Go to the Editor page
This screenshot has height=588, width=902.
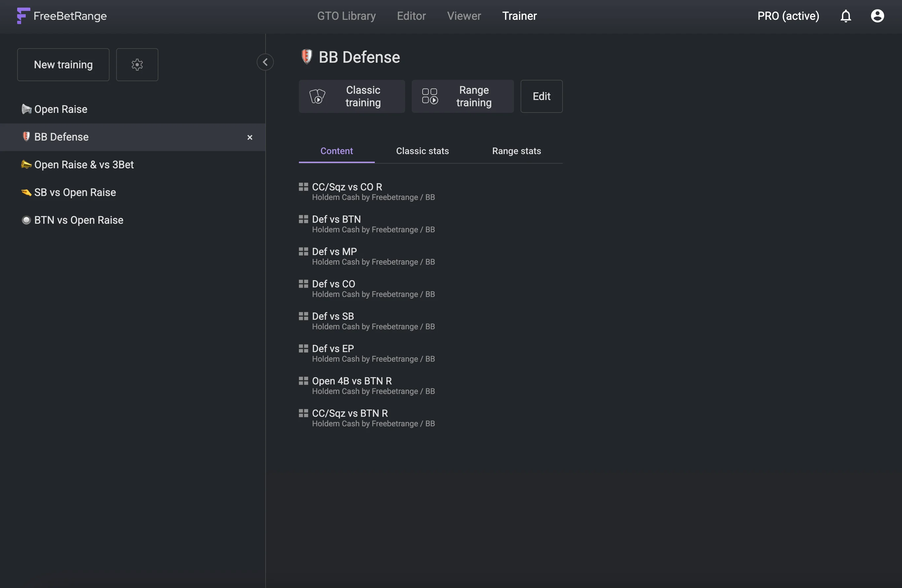point(411,16)
